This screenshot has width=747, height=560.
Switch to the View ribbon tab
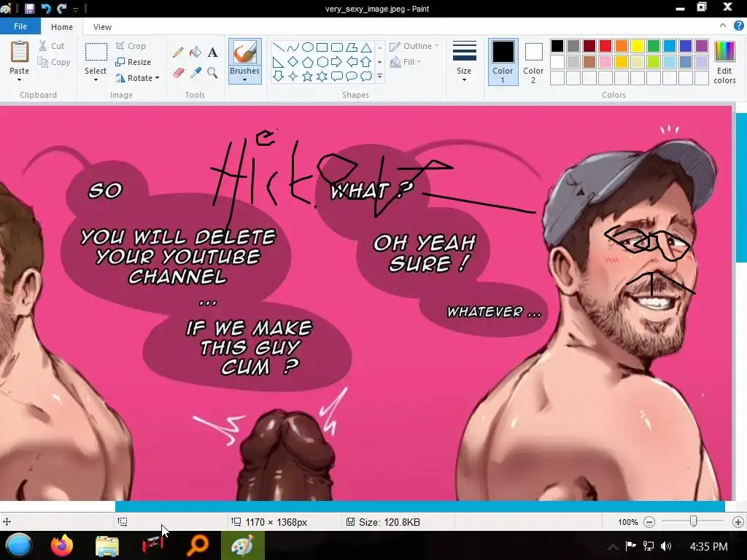coord(102,27)
